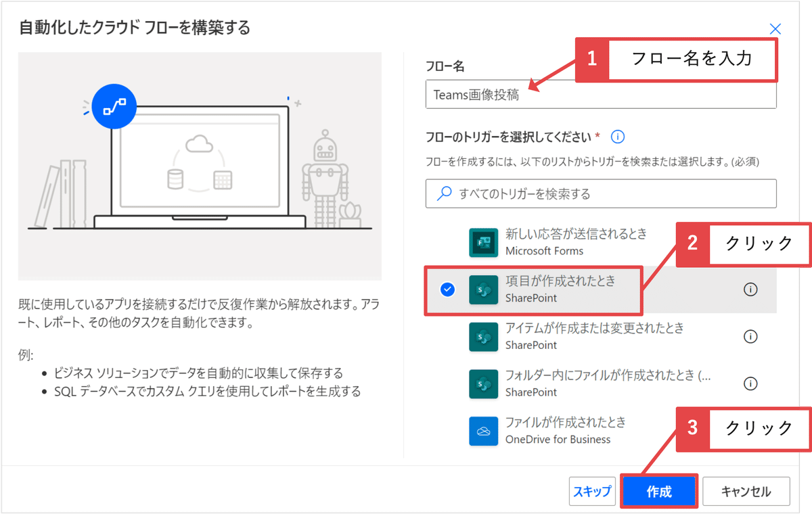812x514 pixels.
Task: Click SharePoint icon for 項目が作成されたとき
Action: pos(483,289)
